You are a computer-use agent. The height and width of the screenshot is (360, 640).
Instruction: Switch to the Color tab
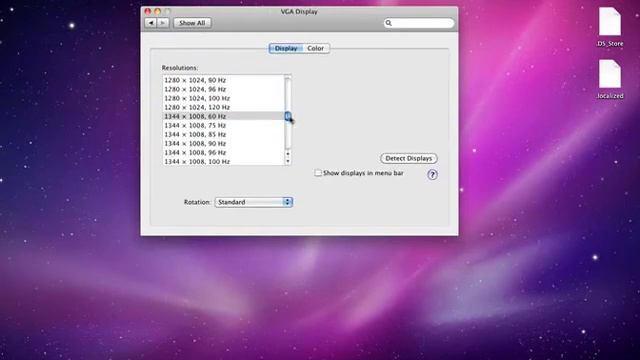point(316,48)
